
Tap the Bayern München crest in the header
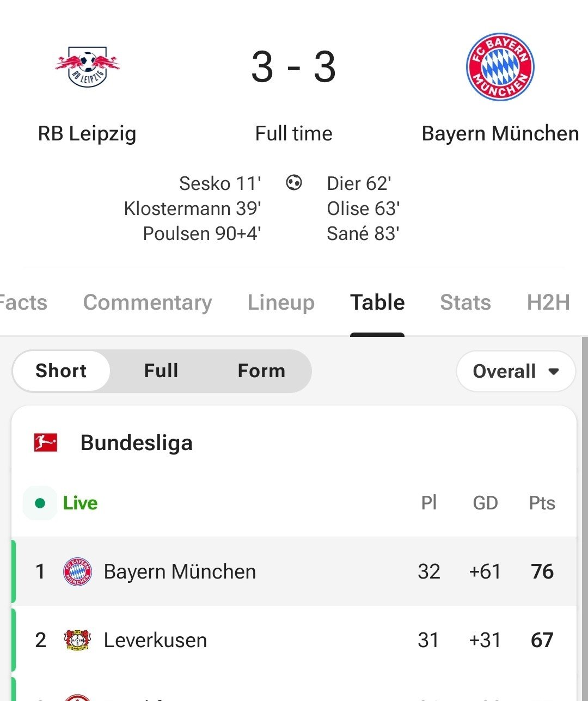(500, 67)
